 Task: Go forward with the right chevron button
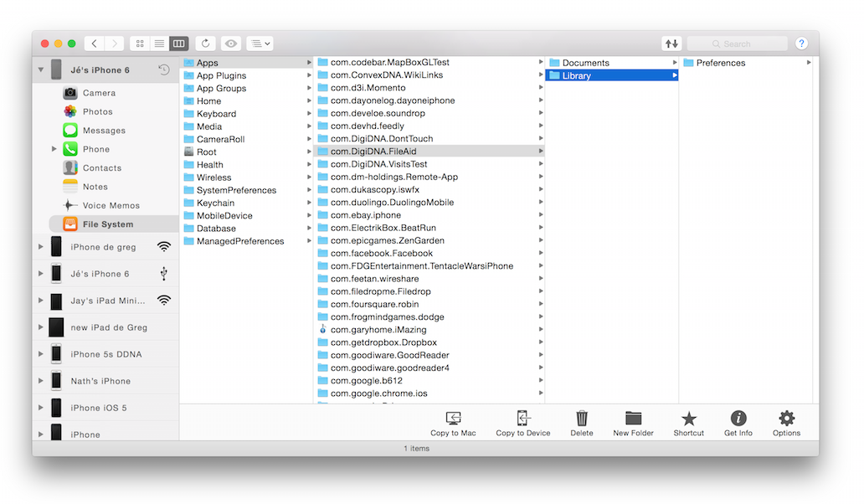tap(114, 44)
